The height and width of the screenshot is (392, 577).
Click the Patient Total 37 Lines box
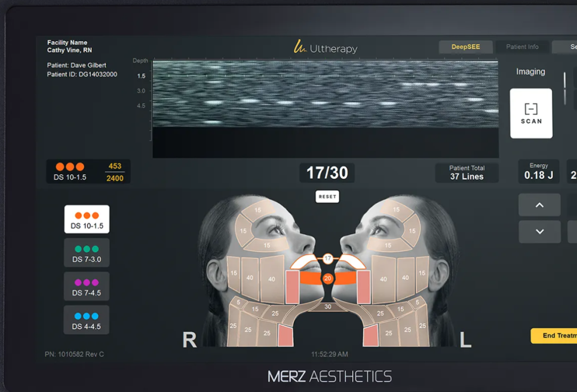pos(466,173)
